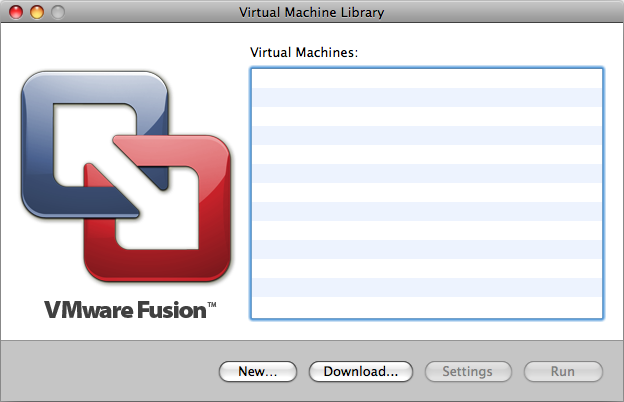
Task: Click the 'Virtual Machine Library' window title
Action: coord(312,12)
